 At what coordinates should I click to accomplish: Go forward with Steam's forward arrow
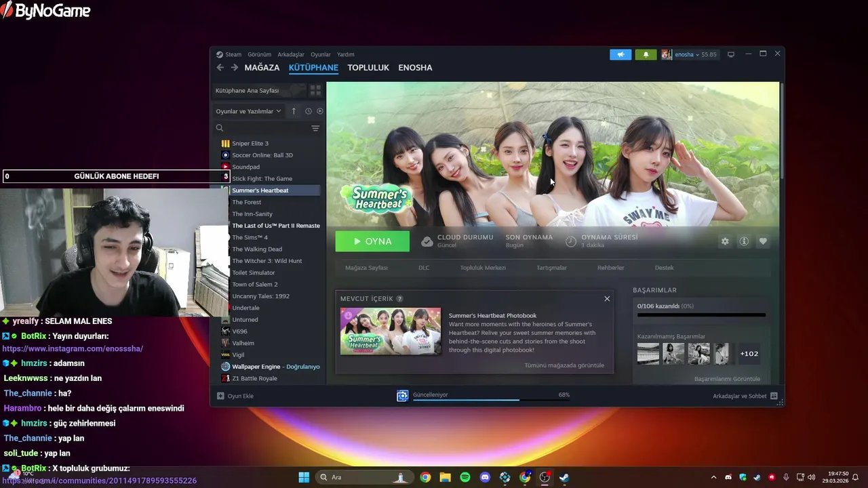234,68
